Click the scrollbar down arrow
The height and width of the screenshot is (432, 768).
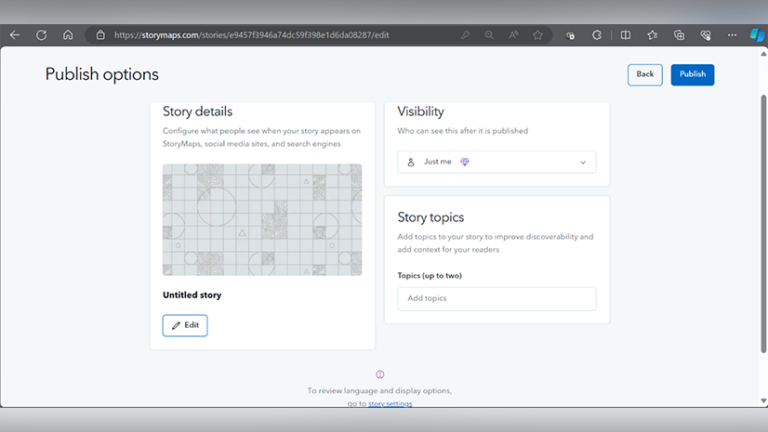coord(763,401)
